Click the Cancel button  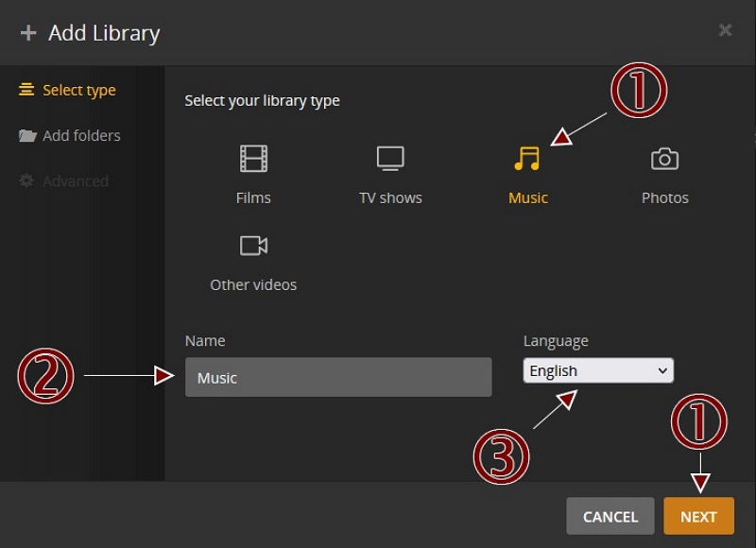point(610,516)
